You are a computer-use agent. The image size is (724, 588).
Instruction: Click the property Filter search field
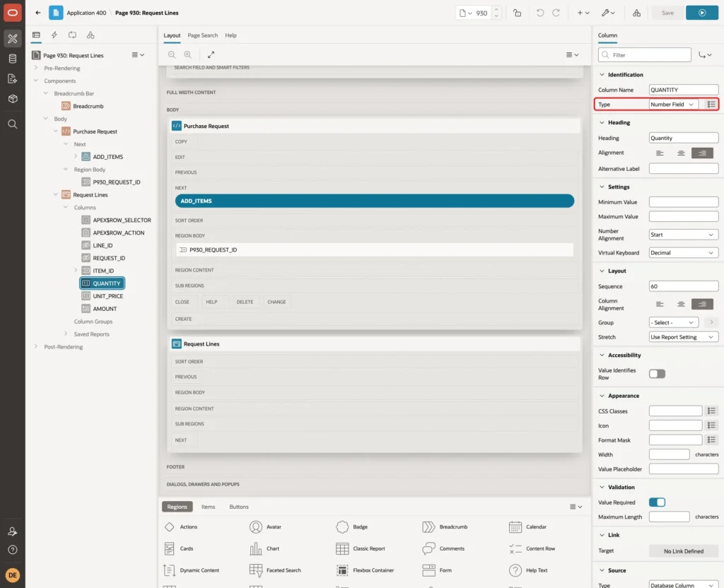644,55
